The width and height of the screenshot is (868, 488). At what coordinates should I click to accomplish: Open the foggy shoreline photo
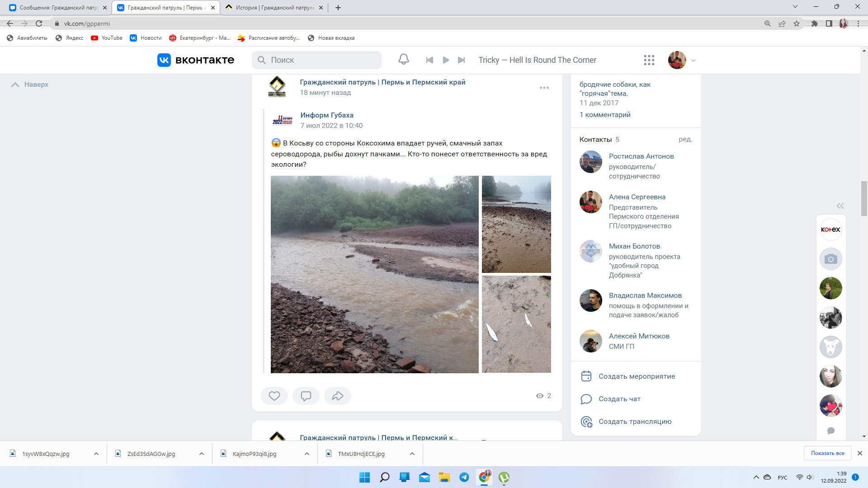516,224
